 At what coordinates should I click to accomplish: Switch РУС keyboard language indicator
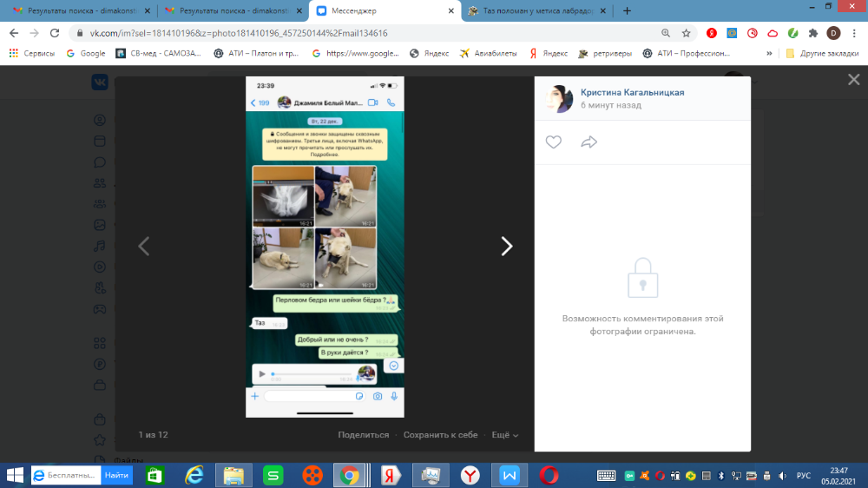coord(803,475)
